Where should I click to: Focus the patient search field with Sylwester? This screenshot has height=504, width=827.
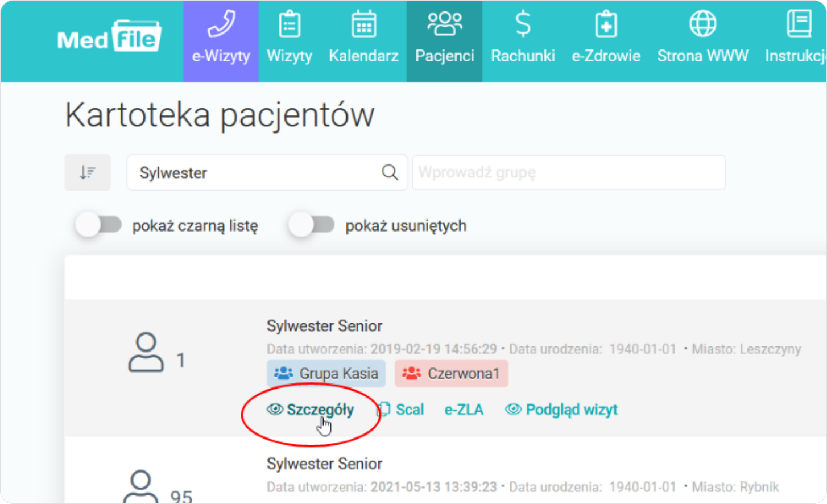point(267,172)
